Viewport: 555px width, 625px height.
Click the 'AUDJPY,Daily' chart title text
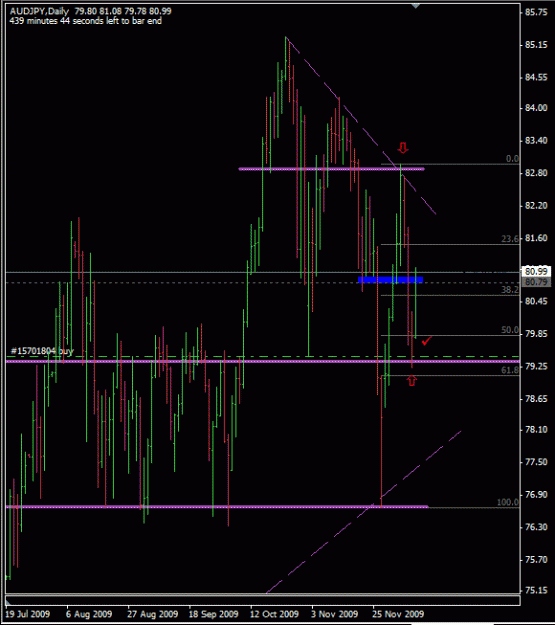39,11
